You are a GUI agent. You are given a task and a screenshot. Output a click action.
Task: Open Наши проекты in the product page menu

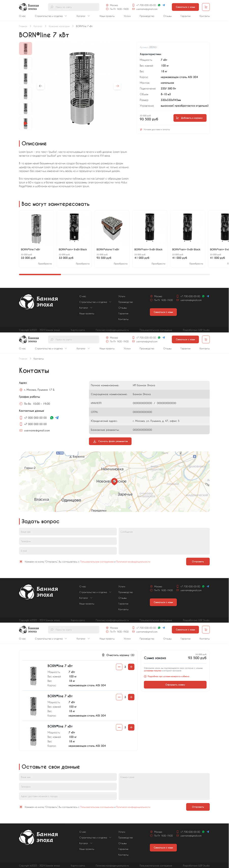(x=107, y=16)
